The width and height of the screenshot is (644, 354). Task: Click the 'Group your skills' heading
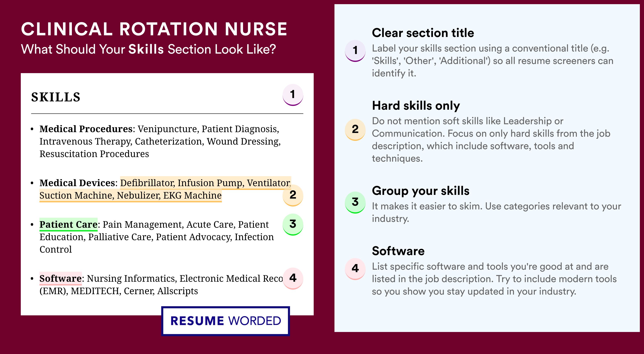(x=420, y=191)
